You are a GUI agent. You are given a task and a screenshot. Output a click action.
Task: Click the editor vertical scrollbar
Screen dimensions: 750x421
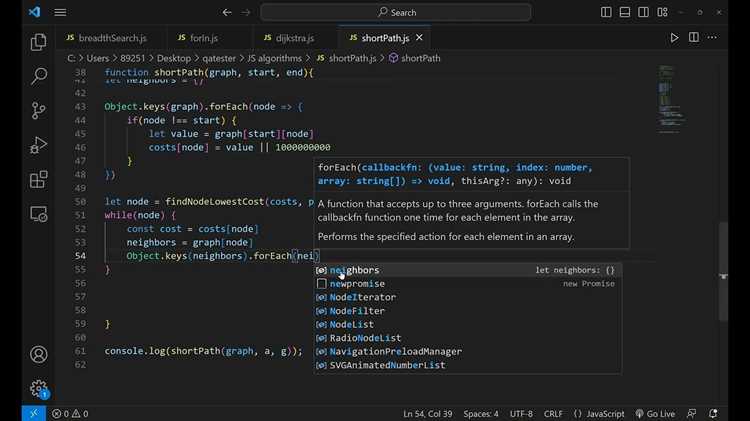tap(724, 272)
